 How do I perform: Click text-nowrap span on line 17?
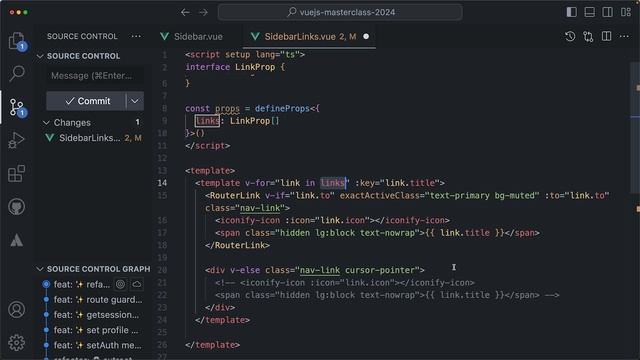377,233
